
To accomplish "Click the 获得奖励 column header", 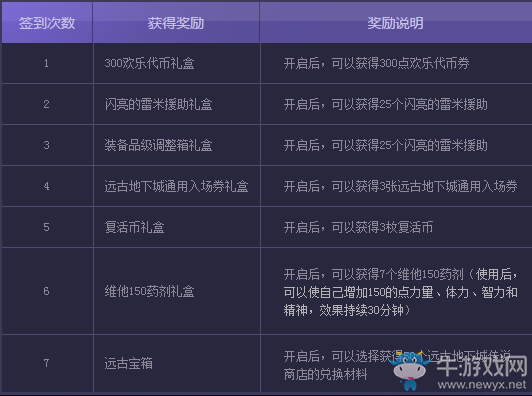I will point(176,23).
